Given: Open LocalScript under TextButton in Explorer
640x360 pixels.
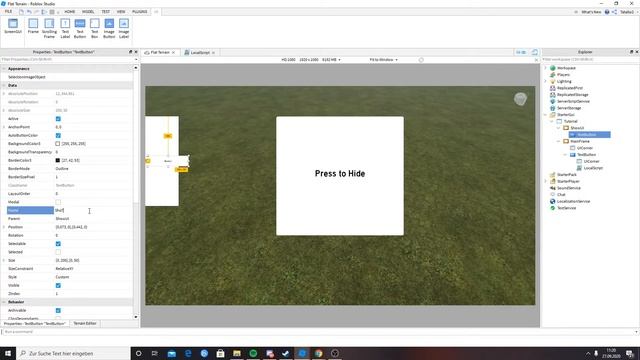Looking at the screenshot, I should point(593,168).
